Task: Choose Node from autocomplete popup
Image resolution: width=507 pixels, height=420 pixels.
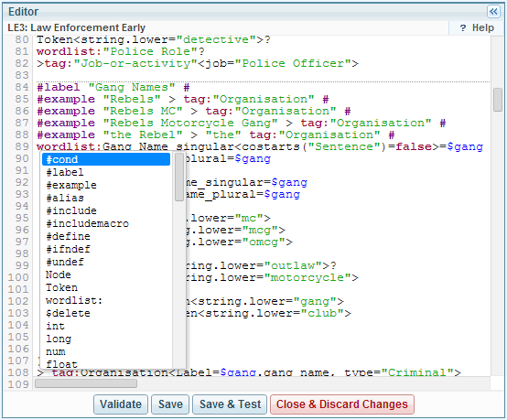Action: click(106, 275)
